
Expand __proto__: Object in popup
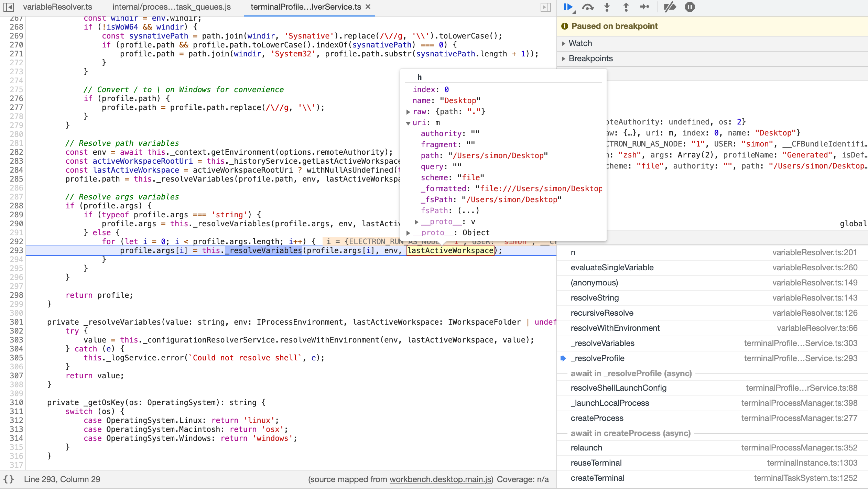(x=408, y=233)
